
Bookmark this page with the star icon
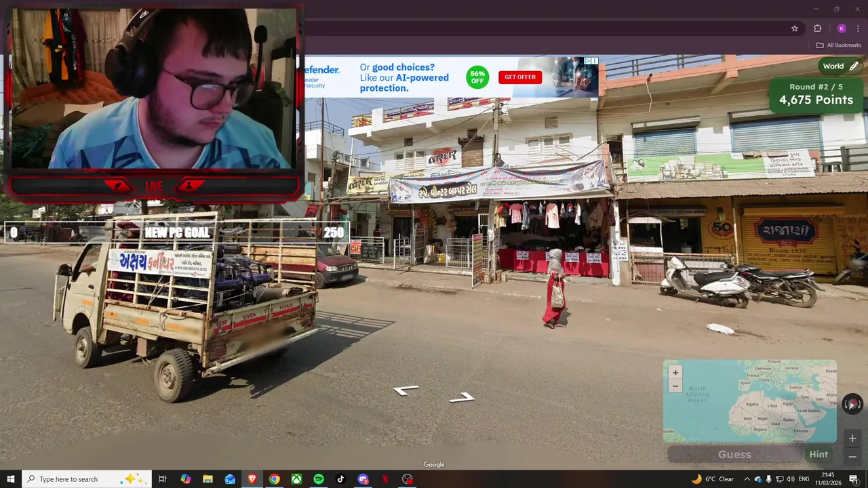click(795, 28)
